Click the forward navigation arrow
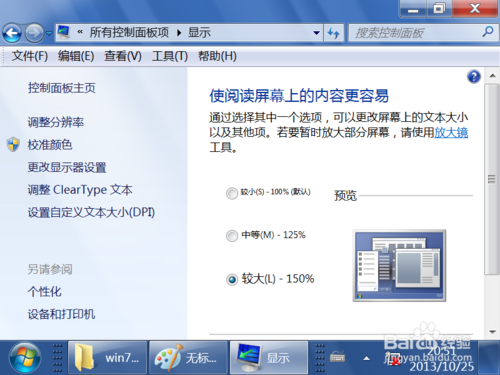Image resolution: width=500 pixels, height=375 pixels. pyautogui.click(x=34, y=33)
